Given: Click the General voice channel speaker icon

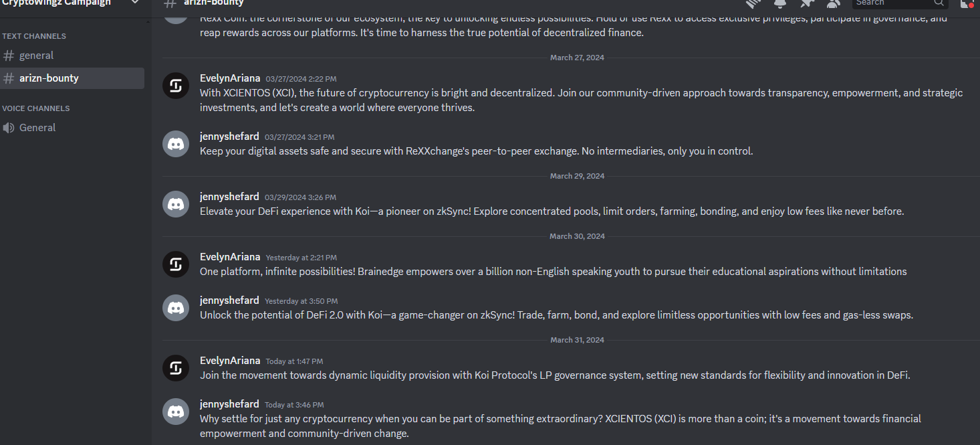Looking at the screenshot, I should [9, 128].
